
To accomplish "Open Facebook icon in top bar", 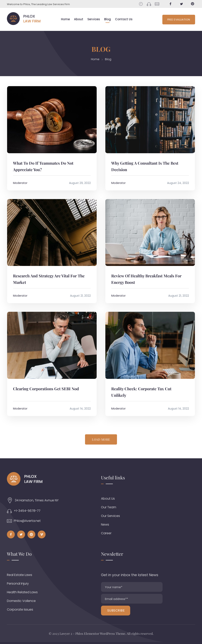I will tap(170, 4).
